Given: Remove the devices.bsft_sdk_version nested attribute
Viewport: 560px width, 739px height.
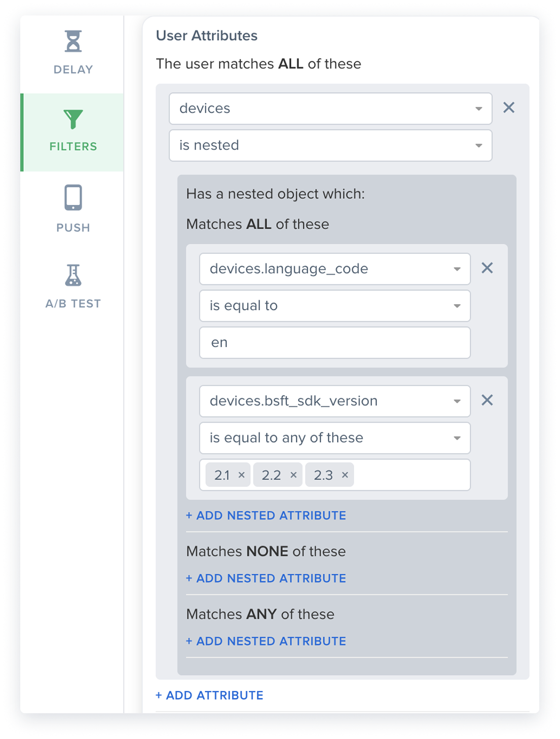Looking at the screenshot, I should (x=487, y=400).
